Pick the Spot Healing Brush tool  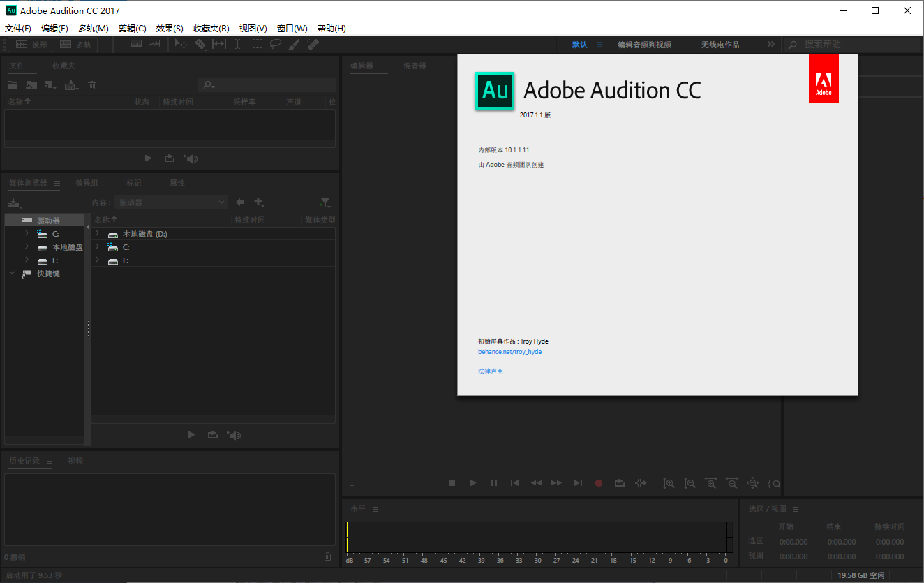tap(313, 44)
